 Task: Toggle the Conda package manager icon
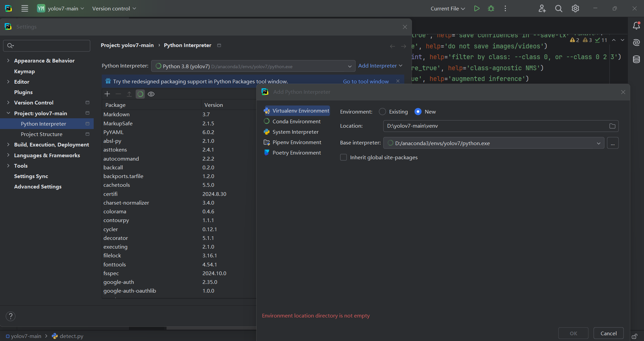click(x=140, y=94)
